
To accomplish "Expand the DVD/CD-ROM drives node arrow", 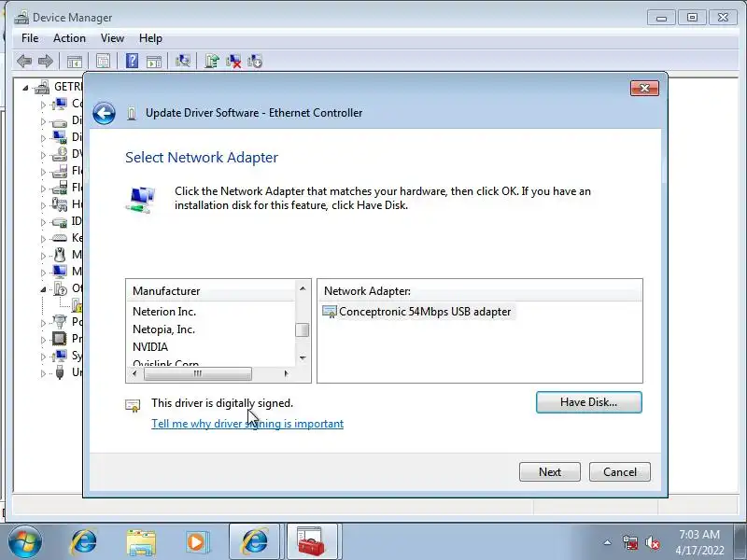I will click(x=43, y=154).
